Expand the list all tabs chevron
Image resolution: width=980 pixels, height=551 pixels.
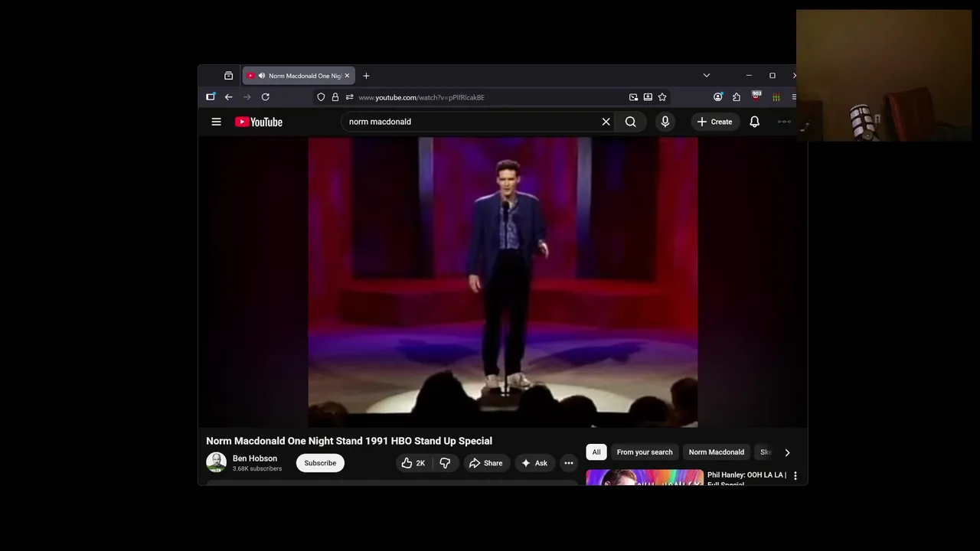pyautogui.click(x=707, y=76)
